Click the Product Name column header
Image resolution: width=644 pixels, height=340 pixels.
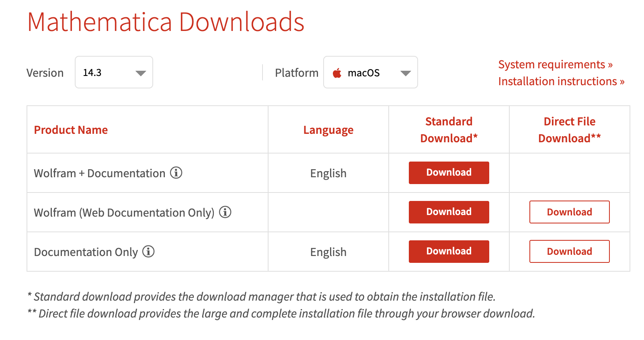[x=71, y=130]
